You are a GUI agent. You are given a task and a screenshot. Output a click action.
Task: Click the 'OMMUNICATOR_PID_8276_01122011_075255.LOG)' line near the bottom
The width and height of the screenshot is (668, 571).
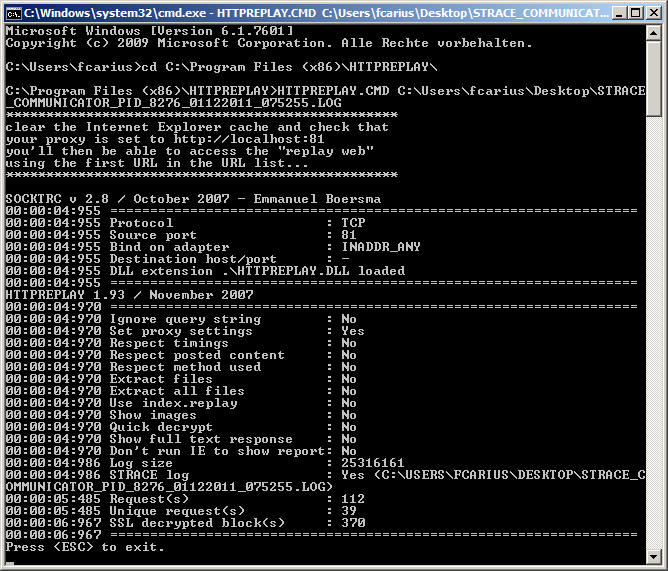click(169, 487)
